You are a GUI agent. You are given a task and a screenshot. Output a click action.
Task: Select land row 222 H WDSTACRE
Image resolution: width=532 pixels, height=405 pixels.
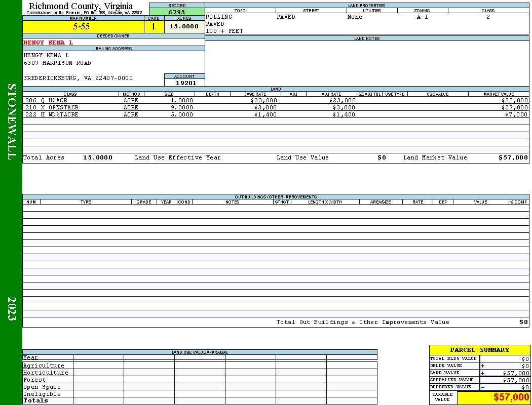tap(276, 114)
